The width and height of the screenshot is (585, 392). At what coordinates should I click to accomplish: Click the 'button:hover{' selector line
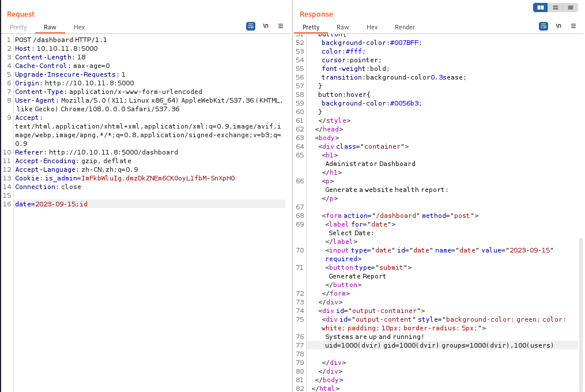pyautogui.click(x=344, y=95)
